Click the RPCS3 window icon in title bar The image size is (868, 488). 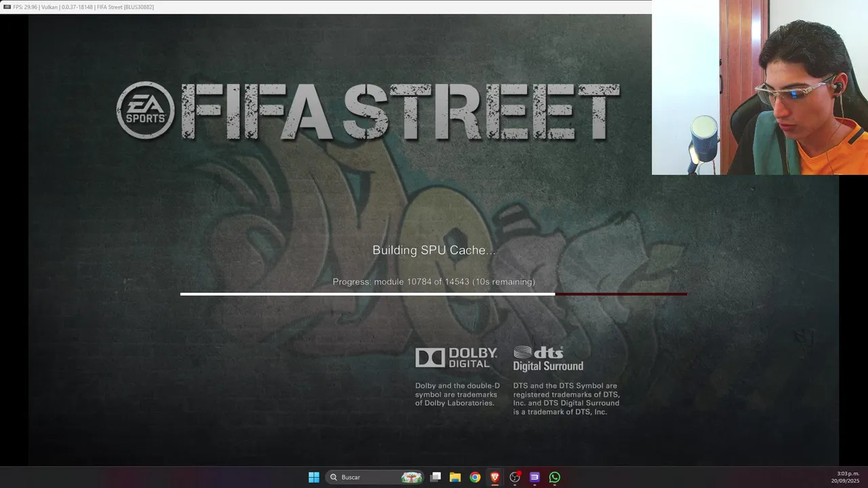pos(7,7)
